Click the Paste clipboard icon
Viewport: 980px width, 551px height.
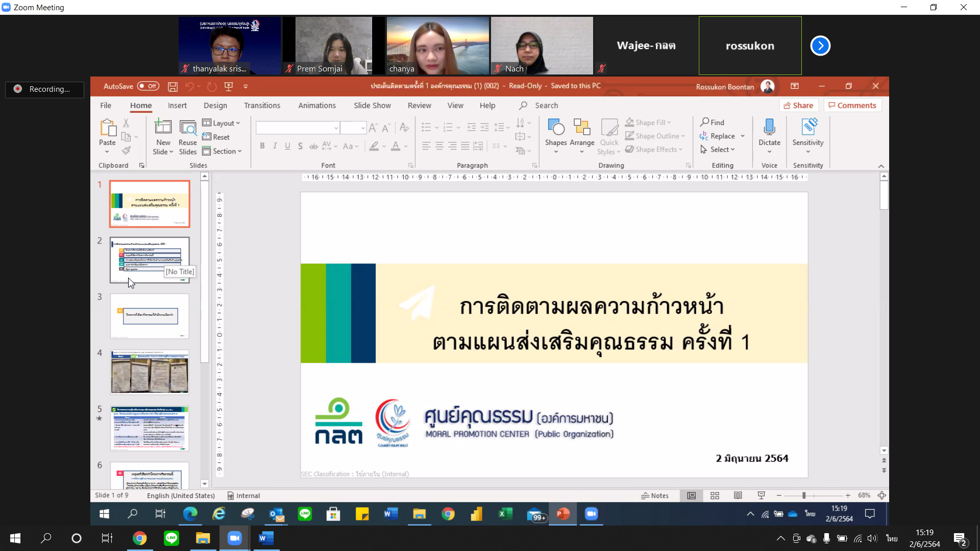pyautogui.click(x=108, y=128)
